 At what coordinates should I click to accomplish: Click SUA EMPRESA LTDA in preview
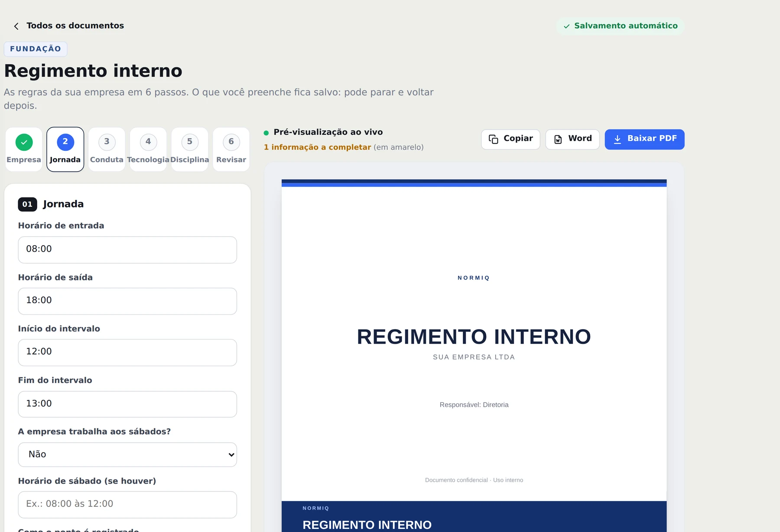474,357
